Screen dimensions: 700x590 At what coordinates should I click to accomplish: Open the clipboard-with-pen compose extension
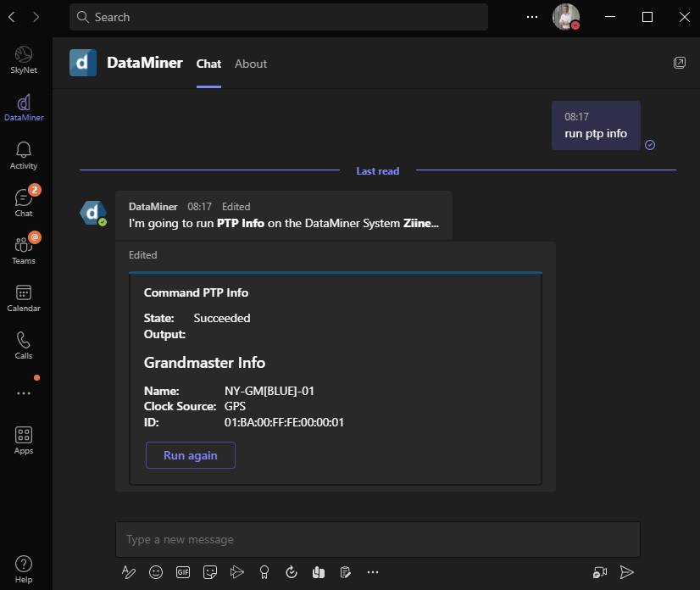[x=346, y=572]
